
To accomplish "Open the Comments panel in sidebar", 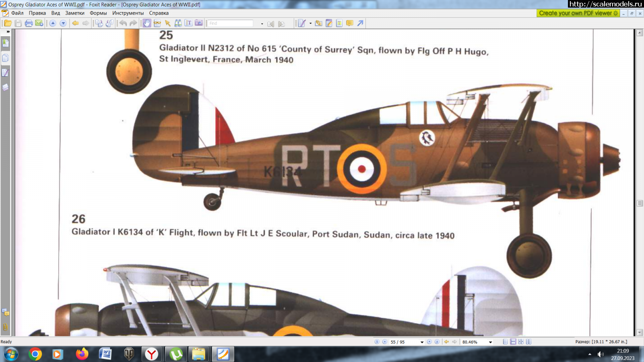I will click(5, 312).
